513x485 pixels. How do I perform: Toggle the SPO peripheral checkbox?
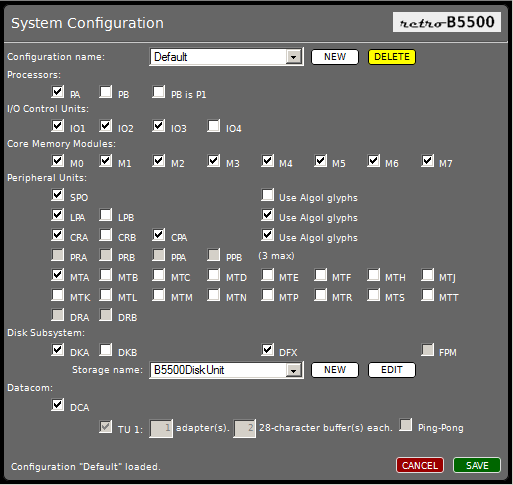coord(58,195)
